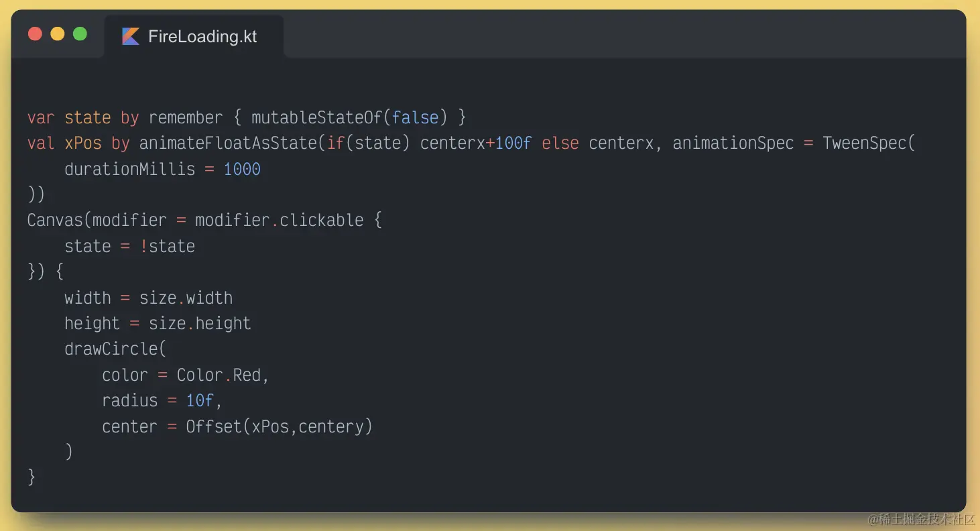Viewport: 980px width, 531px height.
Task: Click the 1000 numeric value
Action: click(242, 169)
